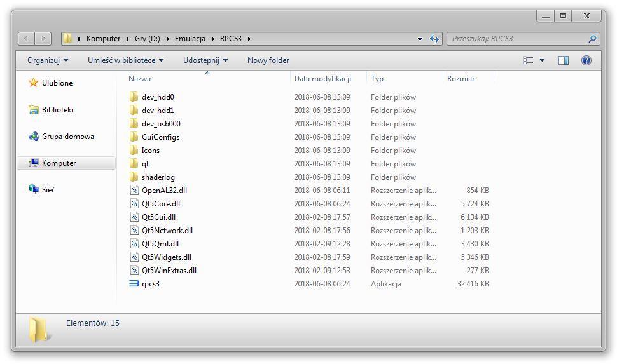Select the qt folder icon
The image size is (617, 364).
(134, 163)
